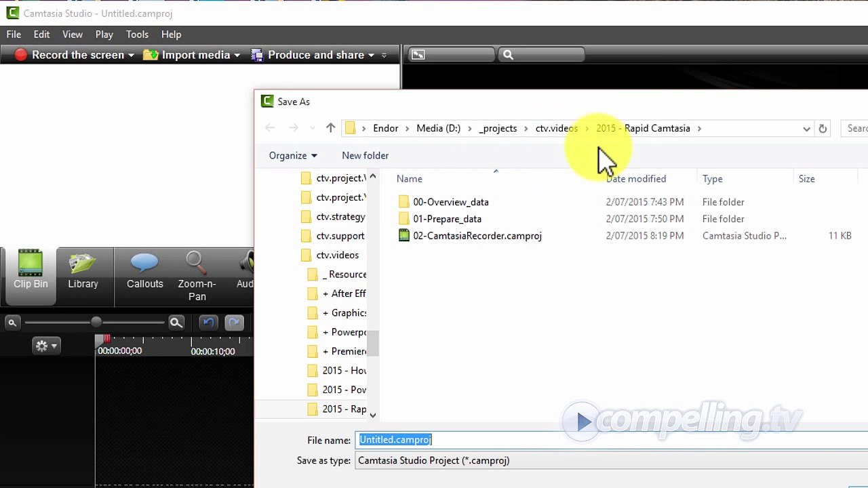The width and height of the screenshot is (868, 488).
Task: Sort files by Date modified column
Action: click(x=636, y=179)
